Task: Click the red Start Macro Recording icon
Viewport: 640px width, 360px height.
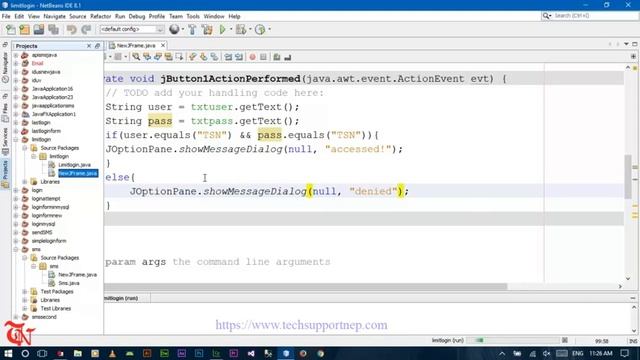Action: [253, 57]
